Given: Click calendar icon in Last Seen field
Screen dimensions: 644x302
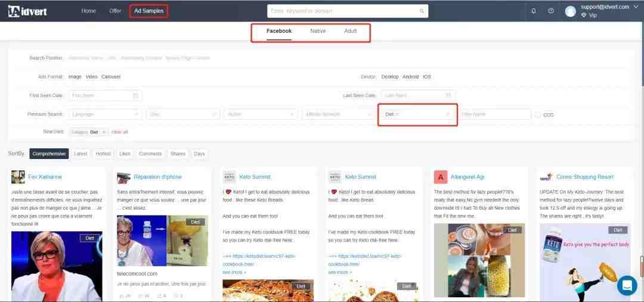Looking at the screenshot, I should point(448,96).
